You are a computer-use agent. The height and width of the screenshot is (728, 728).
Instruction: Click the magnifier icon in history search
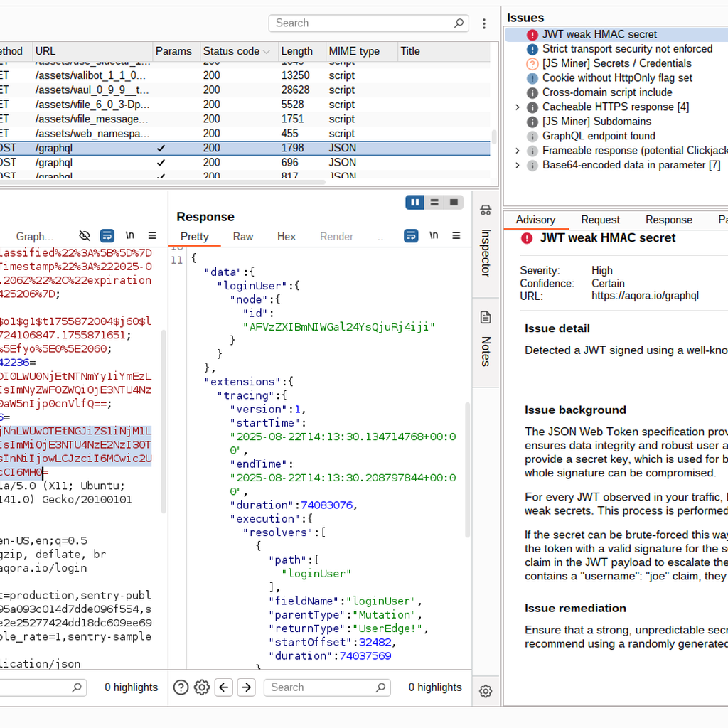(x=459, y=23)
